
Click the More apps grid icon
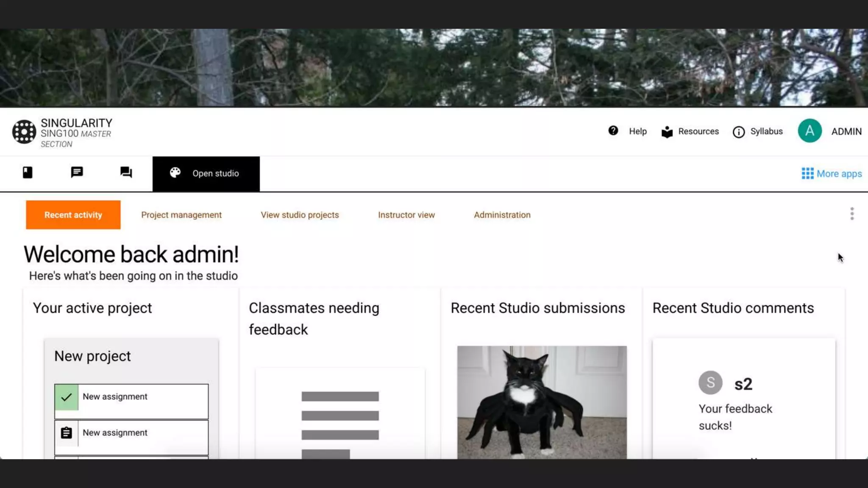[807, 174]
